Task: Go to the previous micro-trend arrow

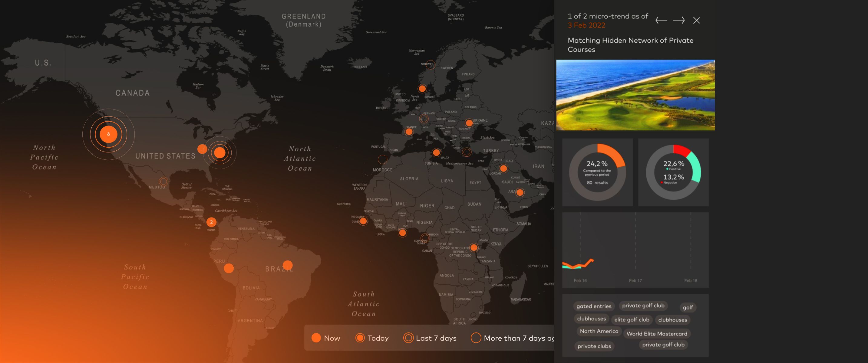Action: coord(661,20)
